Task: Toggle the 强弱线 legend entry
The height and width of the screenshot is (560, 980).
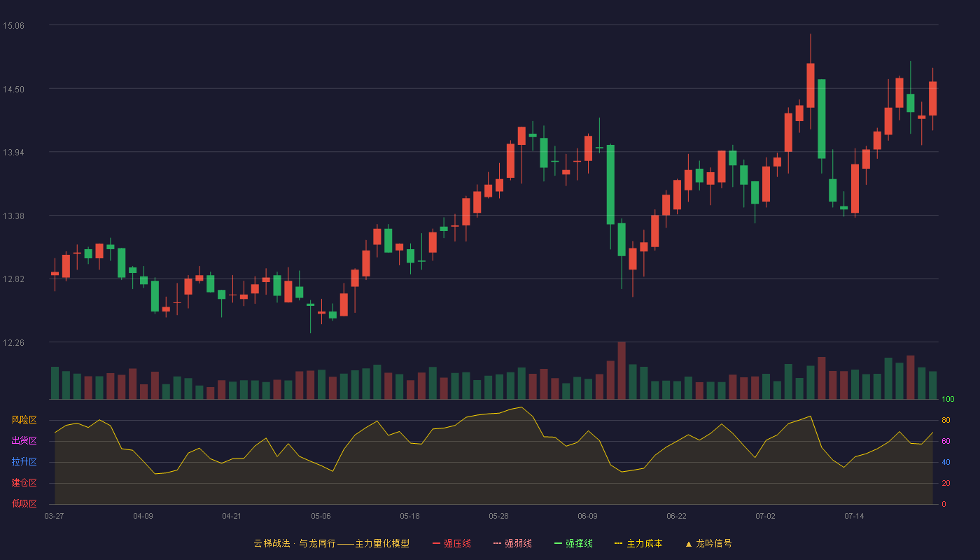Action: click(512, 543)
